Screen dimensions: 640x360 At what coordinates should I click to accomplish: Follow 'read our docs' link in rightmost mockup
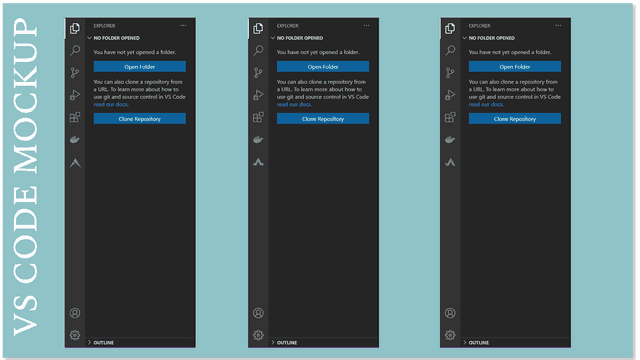coord(486,104)
